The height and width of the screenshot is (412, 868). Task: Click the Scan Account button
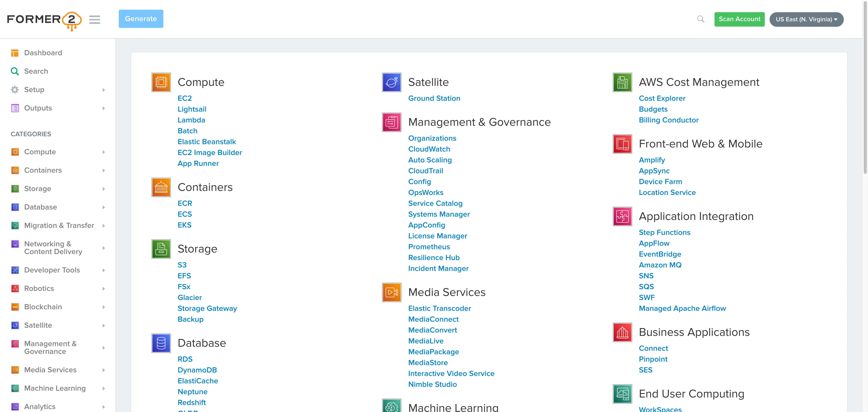tap(739, 19)
